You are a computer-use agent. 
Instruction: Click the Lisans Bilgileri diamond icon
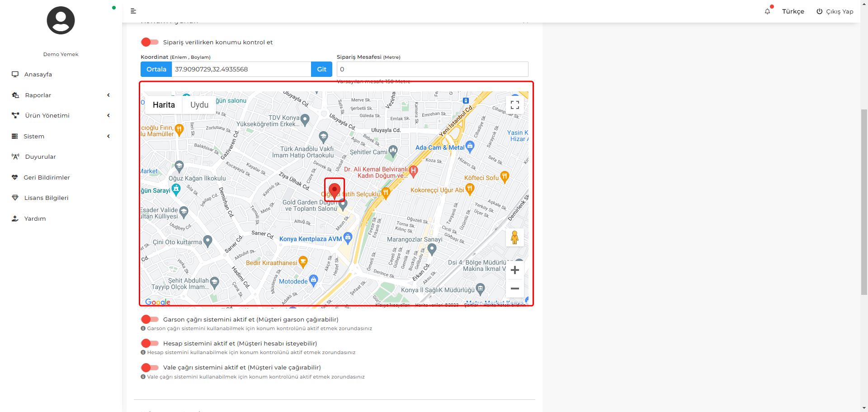15,198
